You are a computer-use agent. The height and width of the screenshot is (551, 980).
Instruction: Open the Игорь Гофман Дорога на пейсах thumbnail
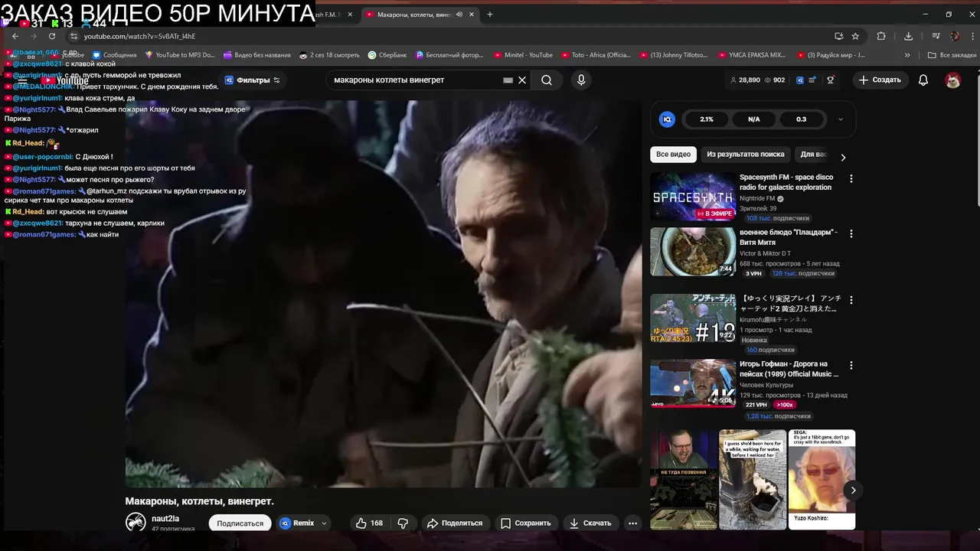[x=693, y=383]
